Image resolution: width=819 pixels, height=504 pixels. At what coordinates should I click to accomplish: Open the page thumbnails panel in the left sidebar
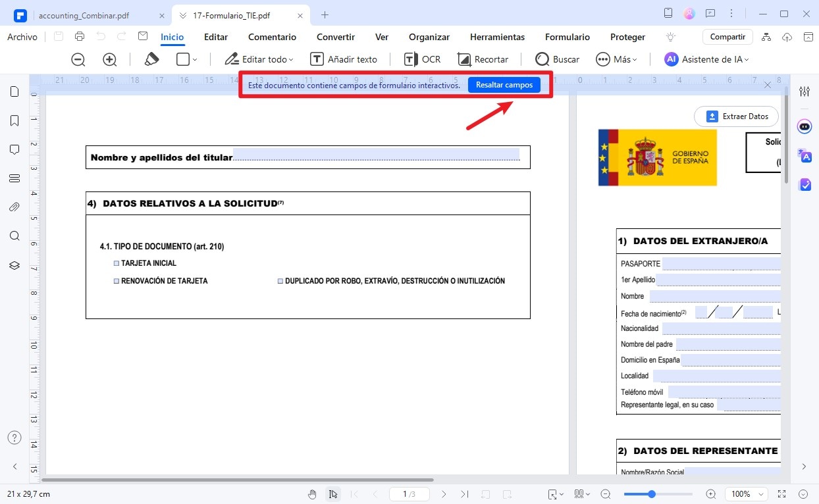(14, 91)
